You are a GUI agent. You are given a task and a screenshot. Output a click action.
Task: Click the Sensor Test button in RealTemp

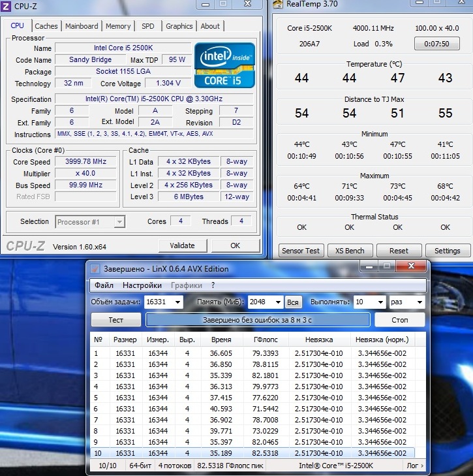(301, 251)
